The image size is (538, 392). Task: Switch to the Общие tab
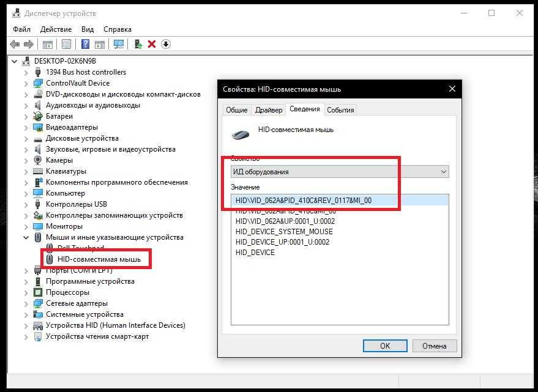point(237,110)
